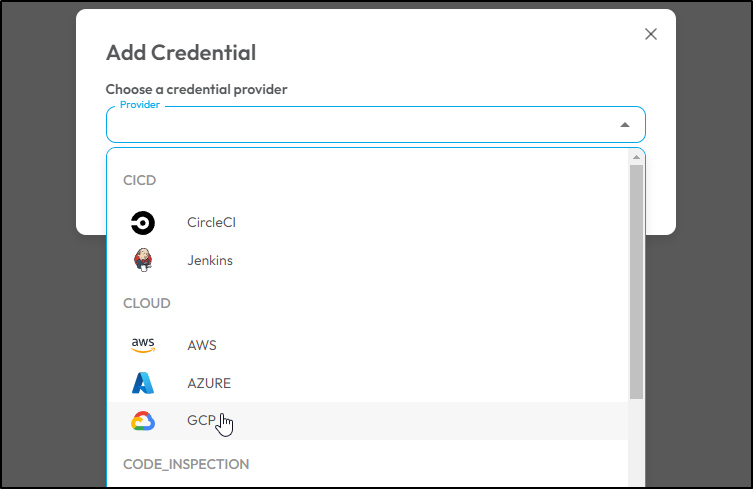Image resolution: width=753 pixels, height=489 pixels.
Task: Click the CODE_INSPECTION group header
Action: [x=186, y=465]
